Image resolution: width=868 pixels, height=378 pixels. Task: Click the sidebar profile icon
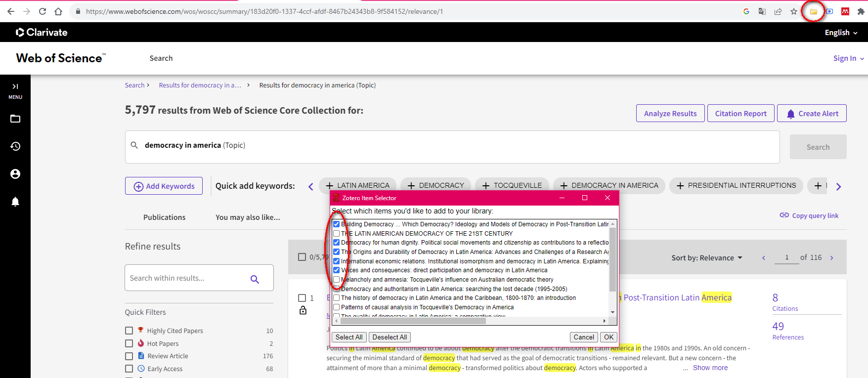[15, 174]
